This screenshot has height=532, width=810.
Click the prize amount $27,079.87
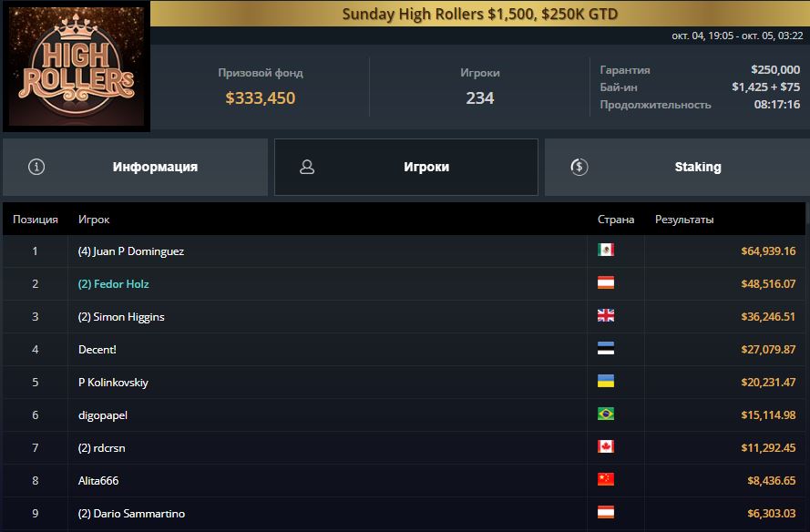click(768, 350)
